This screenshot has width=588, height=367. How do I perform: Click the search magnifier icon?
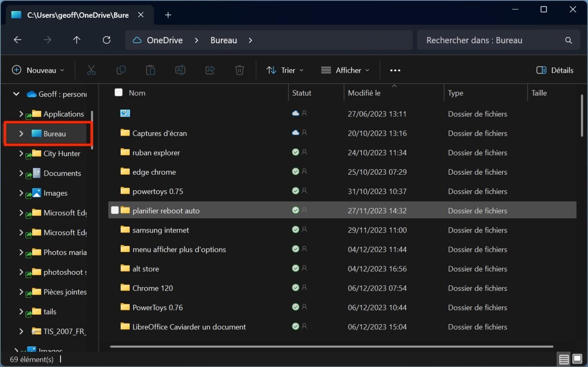(x=569, y=40)
